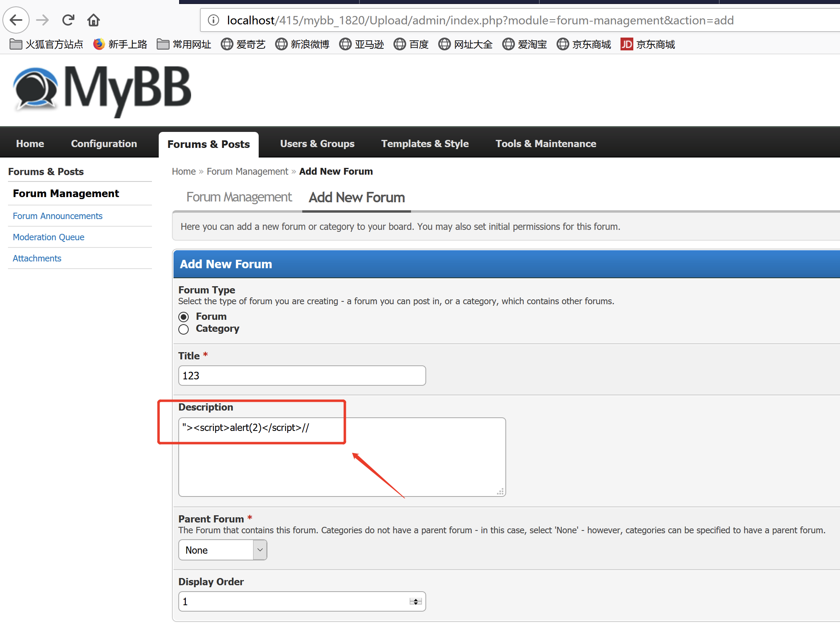840x628 pixels.
Task: Select the Forum radio button
Action: click(x=184, y=317)
